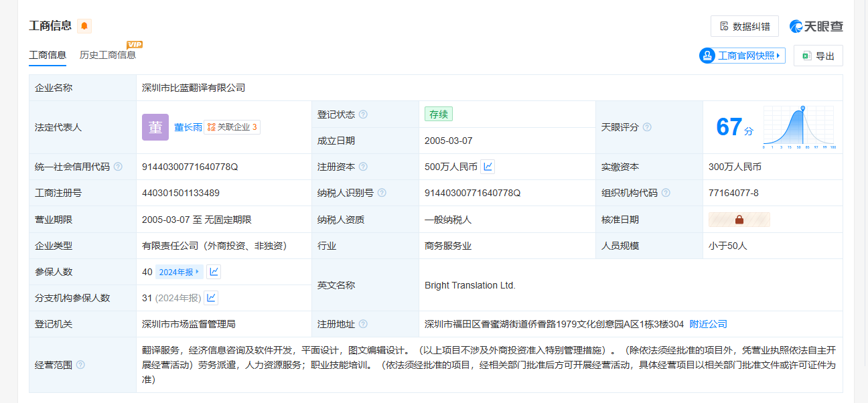Click the 董 avatar thumbnail
The image size is (868, 403).
point(155,127)
